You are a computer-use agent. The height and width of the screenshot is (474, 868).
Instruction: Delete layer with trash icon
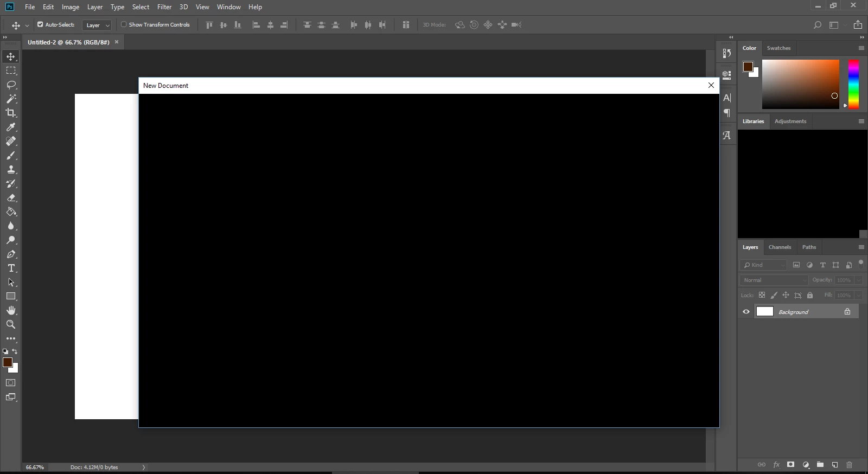[850, 465]
